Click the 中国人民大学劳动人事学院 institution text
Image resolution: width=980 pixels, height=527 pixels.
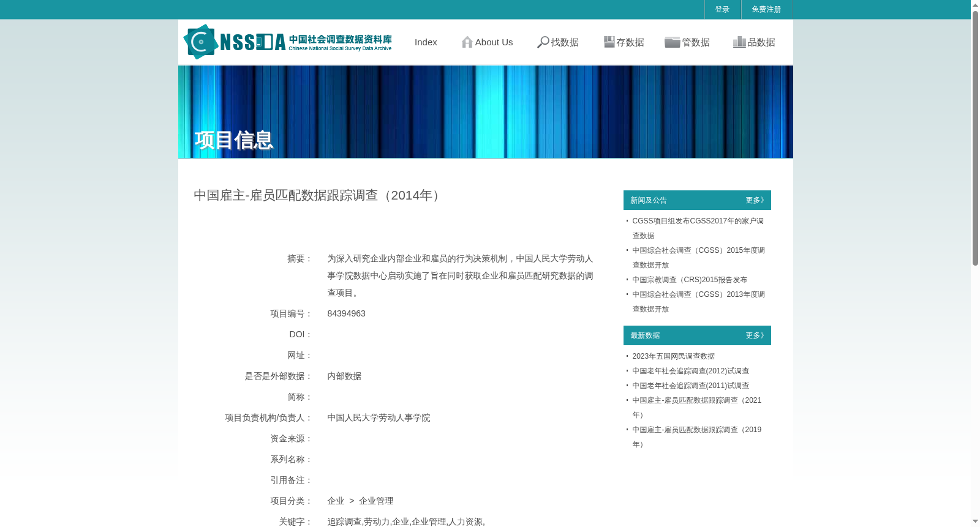pyautogui.click(x=379, y=417)
